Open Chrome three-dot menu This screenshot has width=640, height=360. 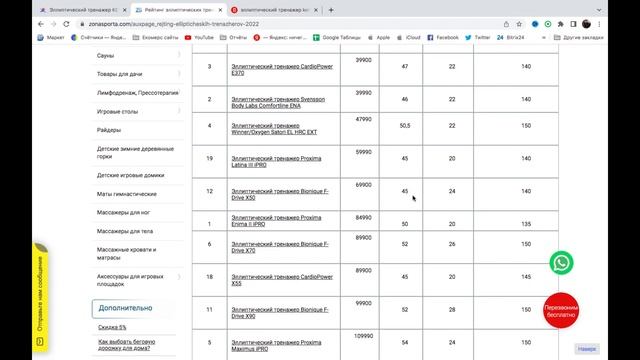(599, 24)
